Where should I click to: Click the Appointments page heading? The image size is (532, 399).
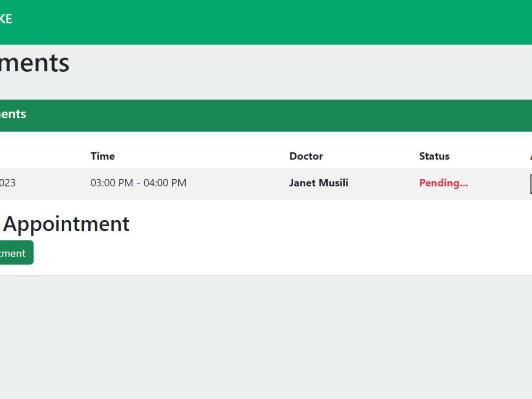(x=35, y=63)
